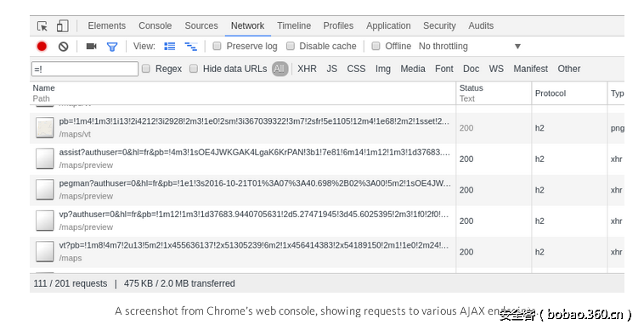Click the capture screenshots camera icon
The width and height of the screenshot is (644, 330).
pos(91,47)
